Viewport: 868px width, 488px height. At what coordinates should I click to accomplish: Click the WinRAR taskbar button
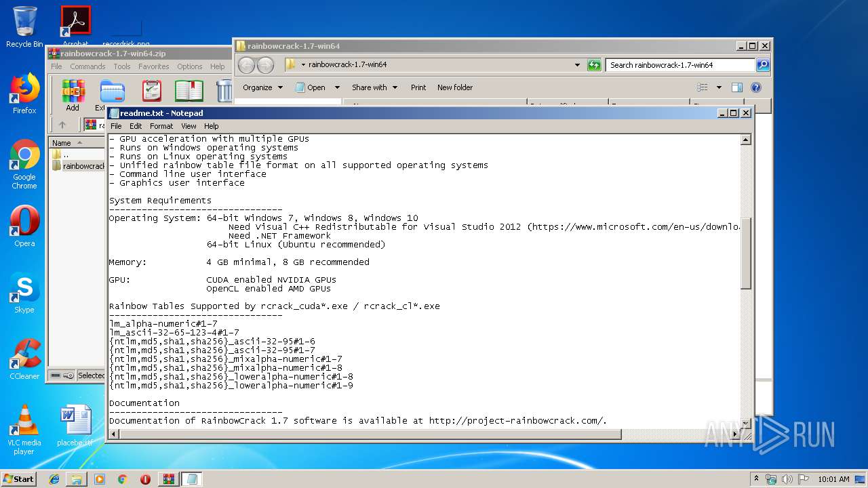coord(168,479)
